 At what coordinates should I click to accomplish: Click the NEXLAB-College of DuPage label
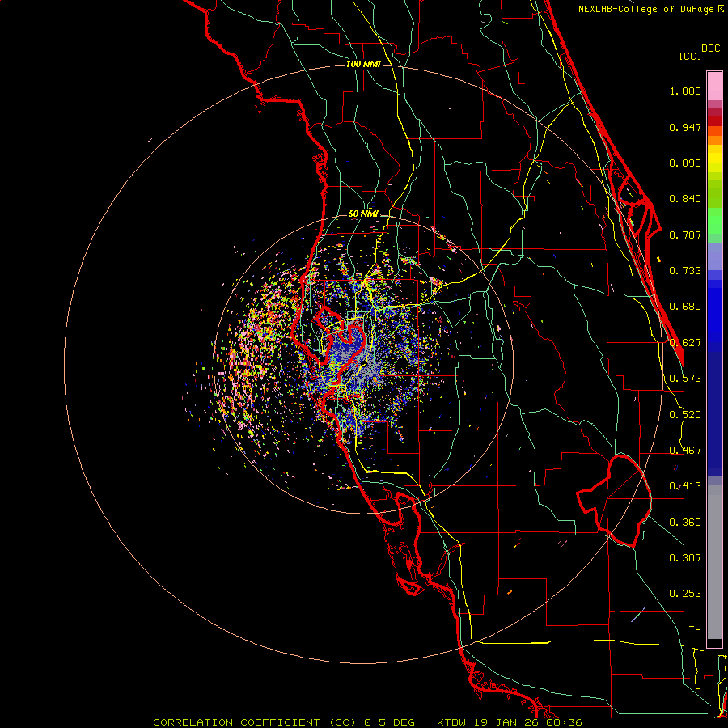point(646,9)
